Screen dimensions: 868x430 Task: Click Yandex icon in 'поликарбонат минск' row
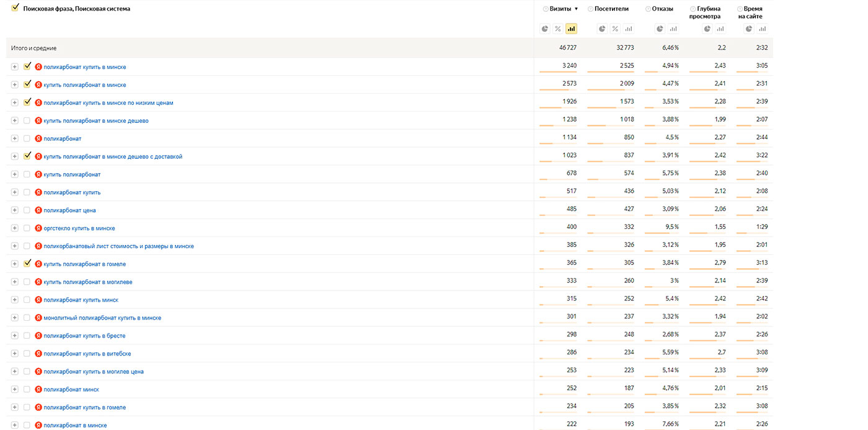click(38, 390)
